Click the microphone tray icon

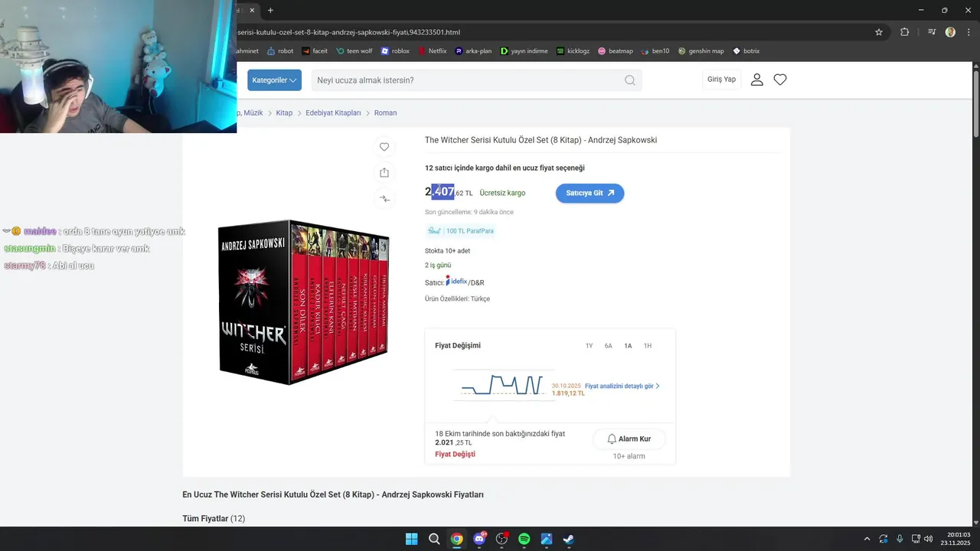click(x=900, y=539)
